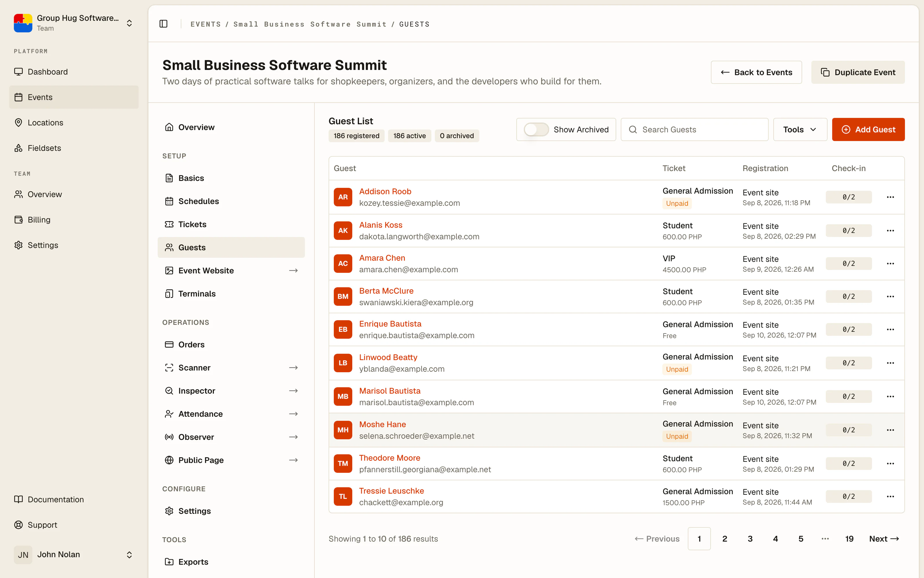
Task: Click EVENTS breadcrumb link
Action: click(x=205, y=24)
